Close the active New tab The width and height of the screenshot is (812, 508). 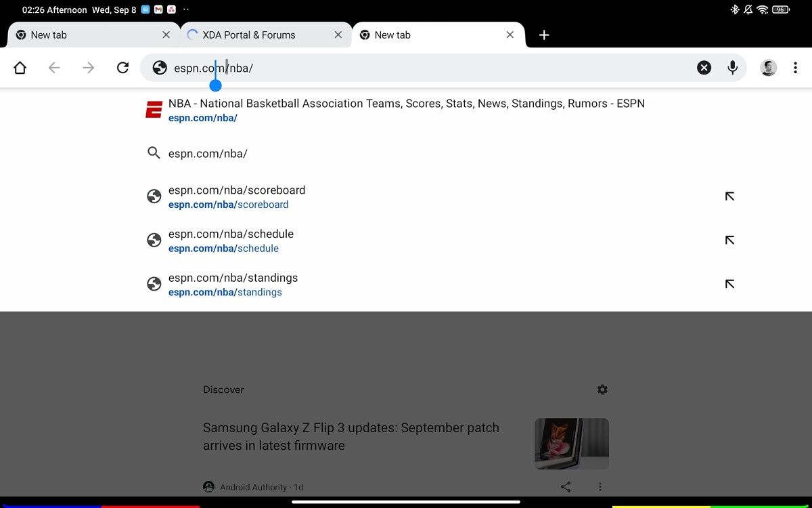pos(510,35)
